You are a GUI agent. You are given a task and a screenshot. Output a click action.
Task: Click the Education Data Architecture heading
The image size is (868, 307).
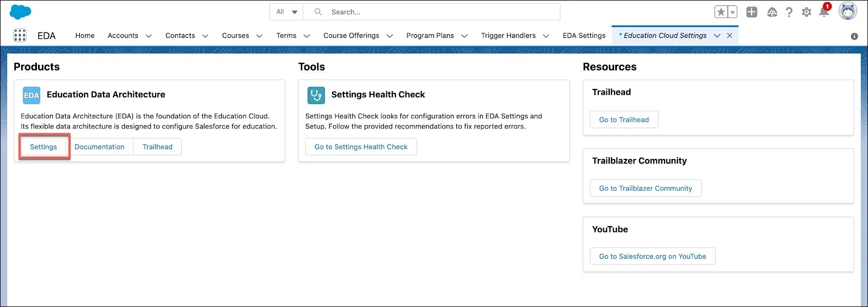(x=106, y=94)
